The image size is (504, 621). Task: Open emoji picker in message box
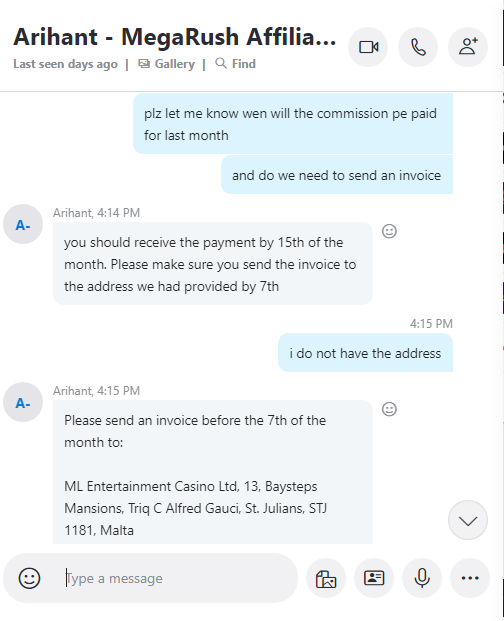coord(29,578)
